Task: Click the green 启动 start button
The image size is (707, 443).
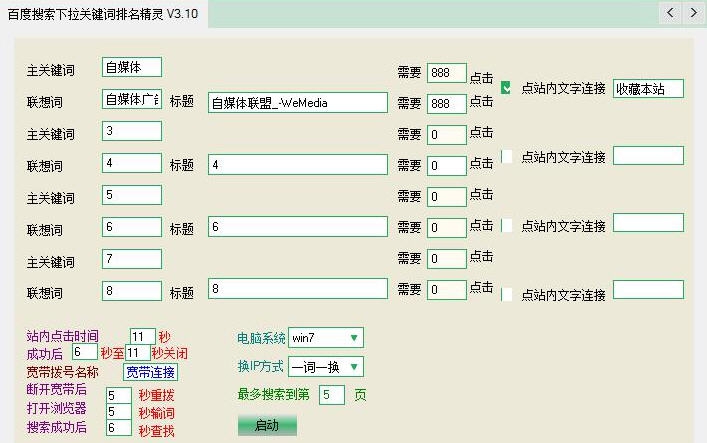Action: [267, 425]
